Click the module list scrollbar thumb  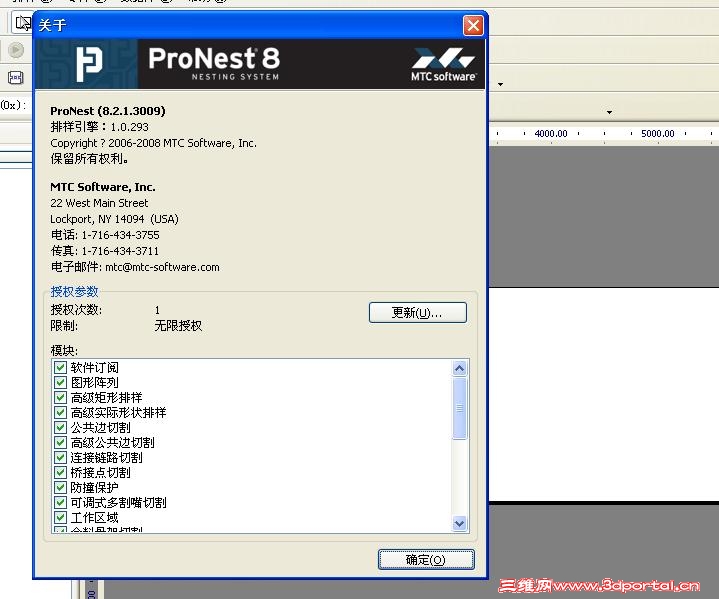click(x=459, y=408)
